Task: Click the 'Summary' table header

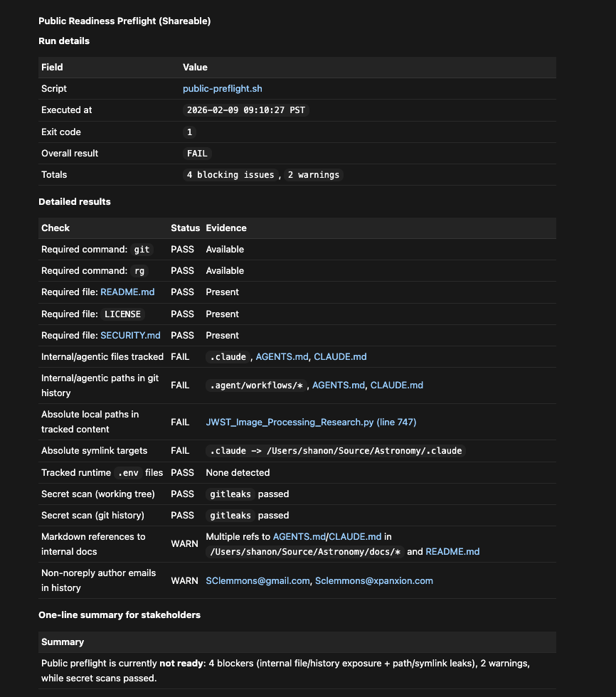Action: [63, 642]
